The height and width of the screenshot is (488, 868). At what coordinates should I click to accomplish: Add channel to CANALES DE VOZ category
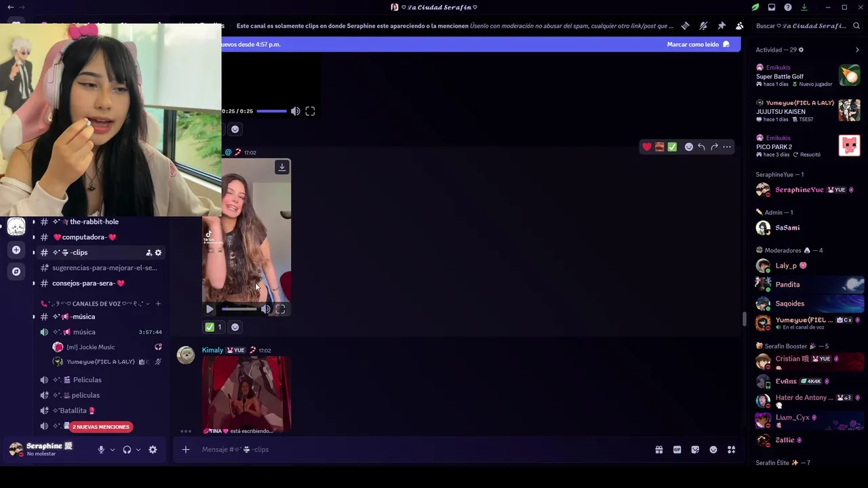tap(158, 304)
